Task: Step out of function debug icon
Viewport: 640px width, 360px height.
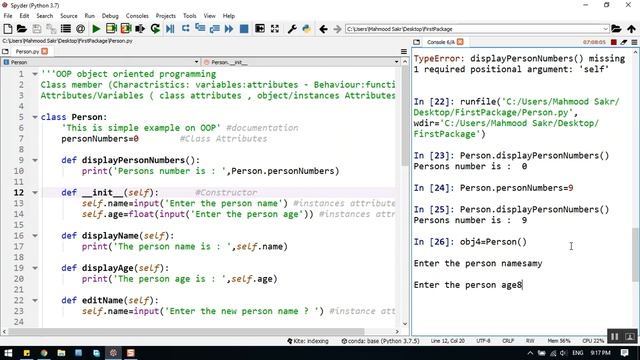Action: pyautogui.click(x=215, y=29)
